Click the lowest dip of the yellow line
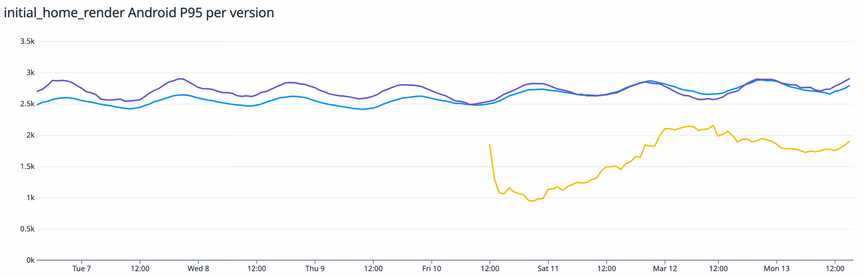868x277 pixels. click(x=533, y=201)
